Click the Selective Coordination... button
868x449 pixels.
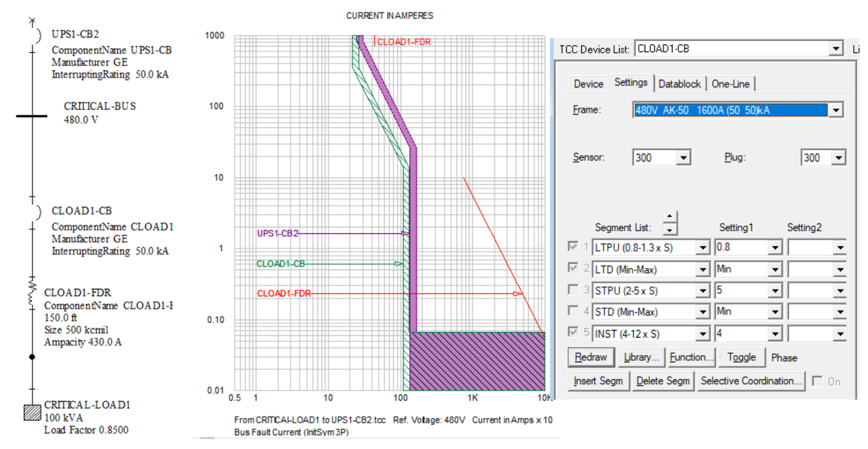[752, 381]
